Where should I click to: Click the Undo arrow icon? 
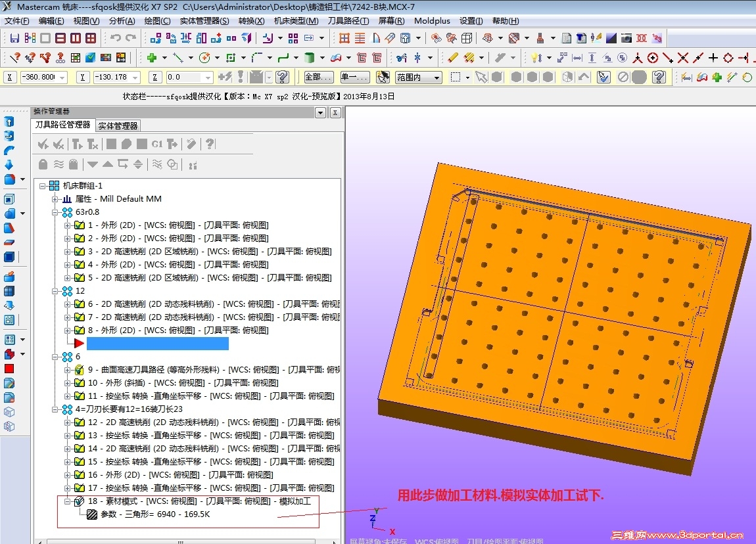click(116, 38)
